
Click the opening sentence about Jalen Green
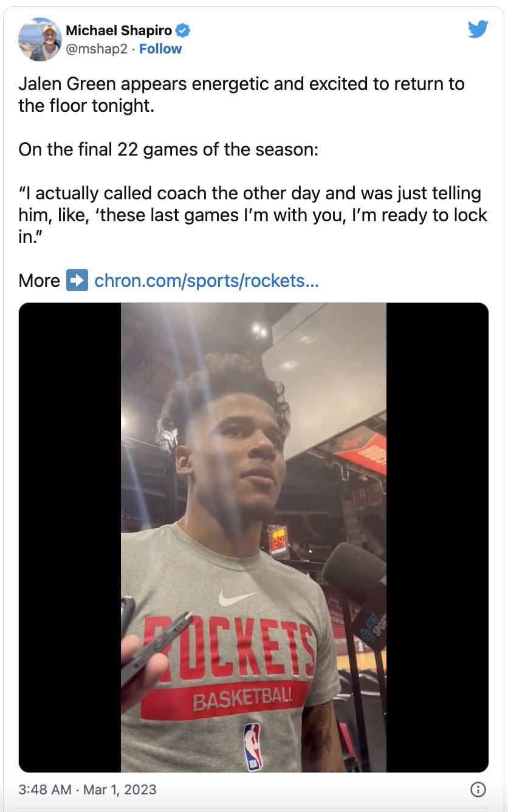click(x=241, y=94)
